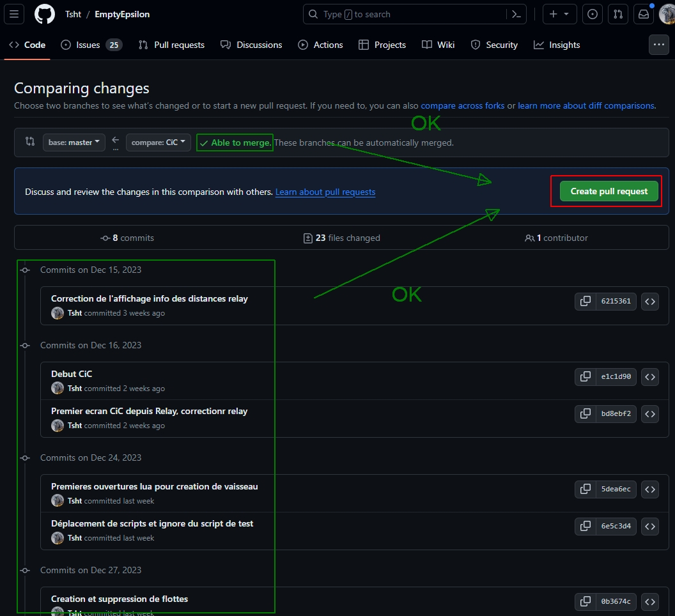Browse repository at commit e1c1d90
The width and height of the screenshot is (675, 616).
point(650,376)
